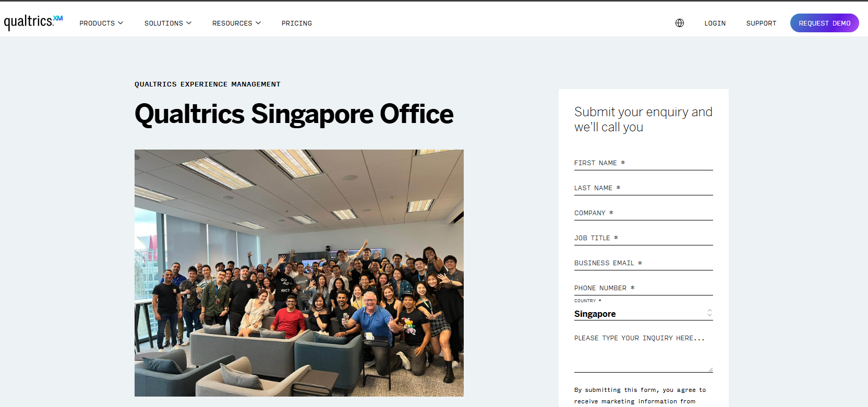Expand the Solutions menu
The image size is (868, 407).
tap(167, 23)
